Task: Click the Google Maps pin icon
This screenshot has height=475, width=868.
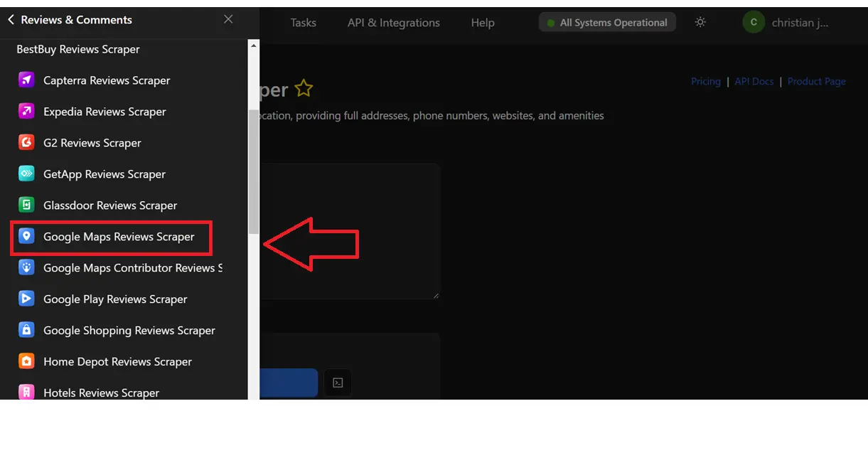Action: (26, 237)
